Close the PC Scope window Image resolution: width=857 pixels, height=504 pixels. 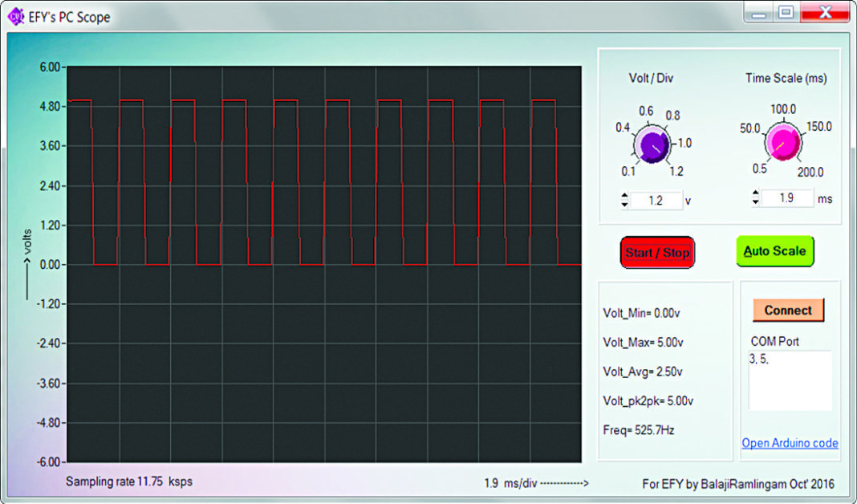point(826,12)
